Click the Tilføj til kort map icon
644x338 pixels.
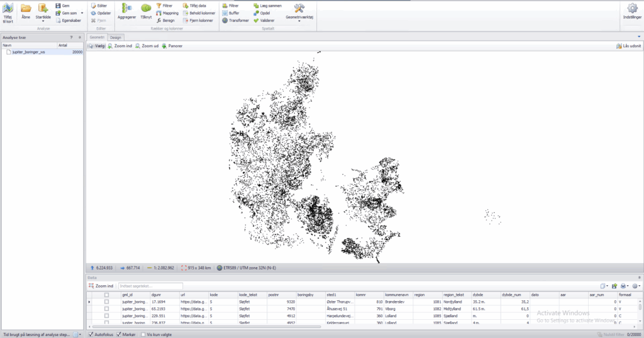coord(8,9)
